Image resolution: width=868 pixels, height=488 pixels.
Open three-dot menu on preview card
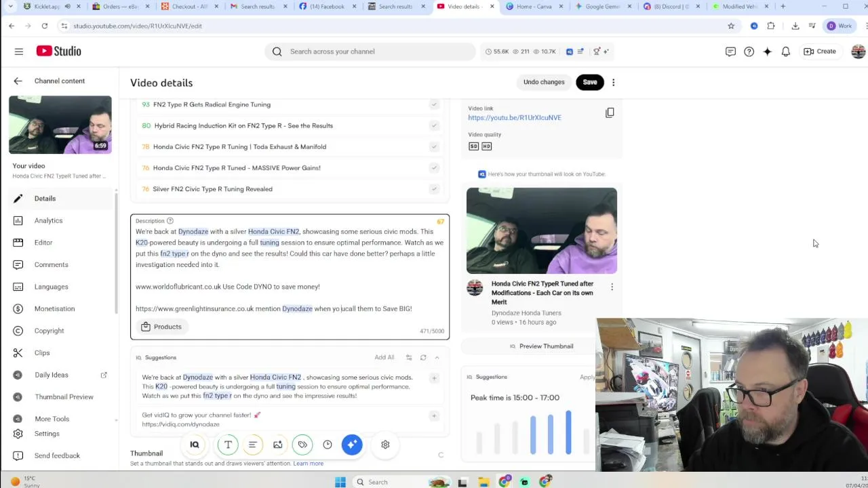612,287
